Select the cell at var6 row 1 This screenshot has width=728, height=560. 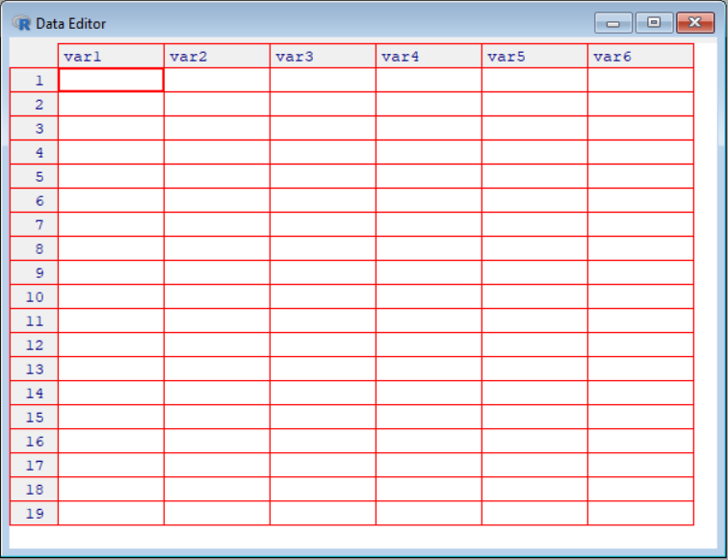coord(640,81)
